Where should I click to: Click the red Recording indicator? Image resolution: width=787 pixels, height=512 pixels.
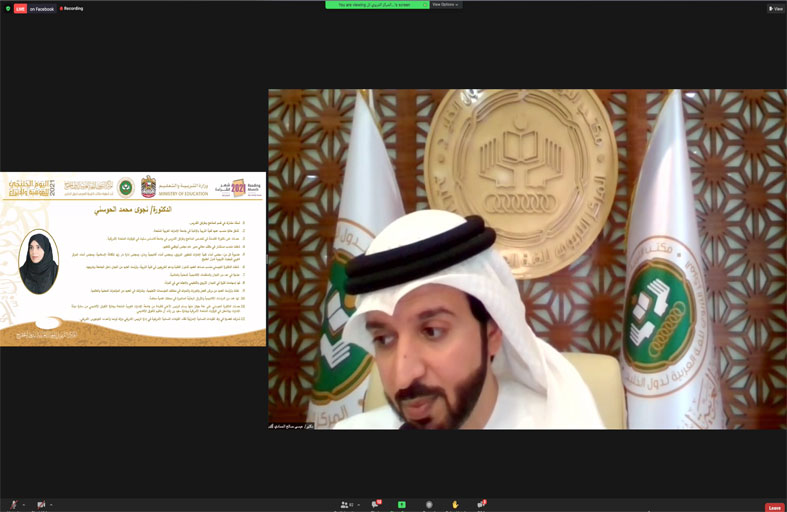coord(72,8)
